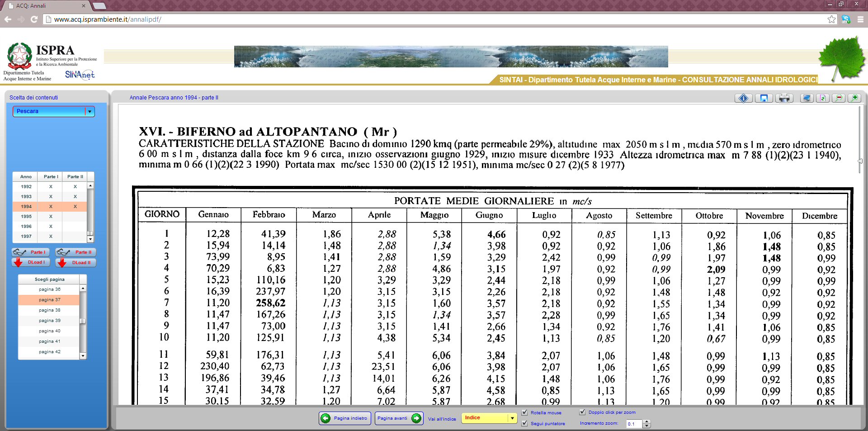Toggle the Rotella mouse checkbox
The height and width of the screenshot is (431, 868).
point(524,412)
